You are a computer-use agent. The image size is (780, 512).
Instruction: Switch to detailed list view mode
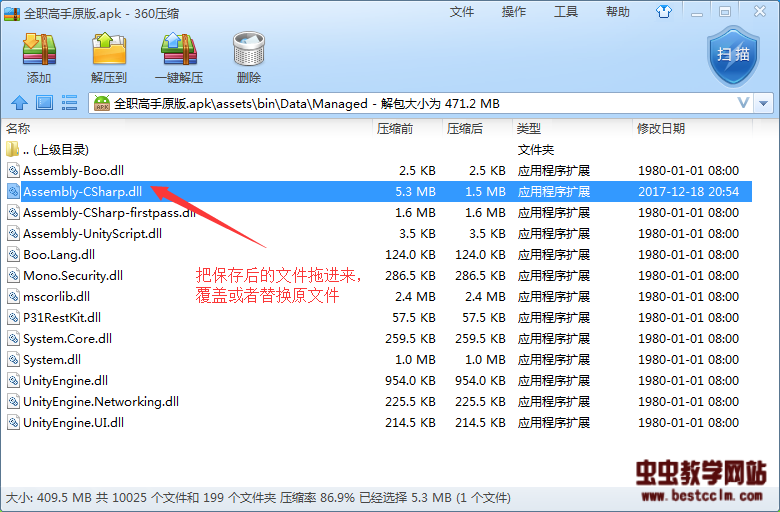(x=69, y=103)
